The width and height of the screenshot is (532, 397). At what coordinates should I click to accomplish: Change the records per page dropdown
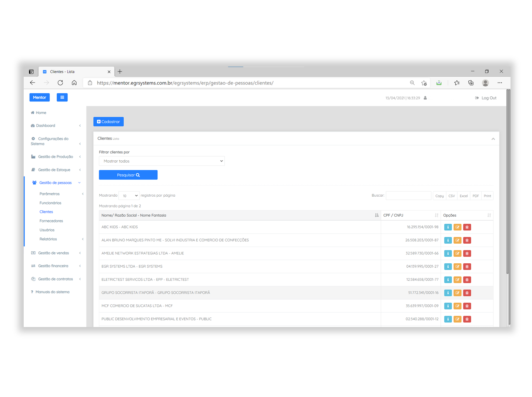pos(129,196)
